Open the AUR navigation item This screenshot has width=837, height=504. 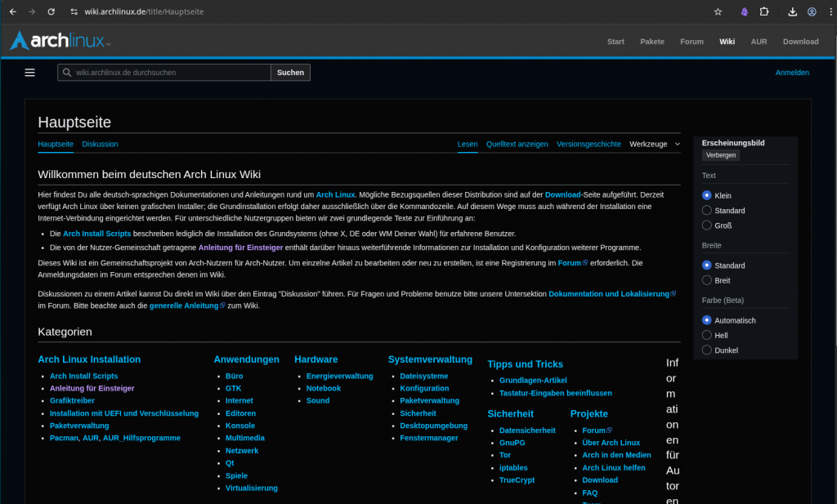pos(759,42)
